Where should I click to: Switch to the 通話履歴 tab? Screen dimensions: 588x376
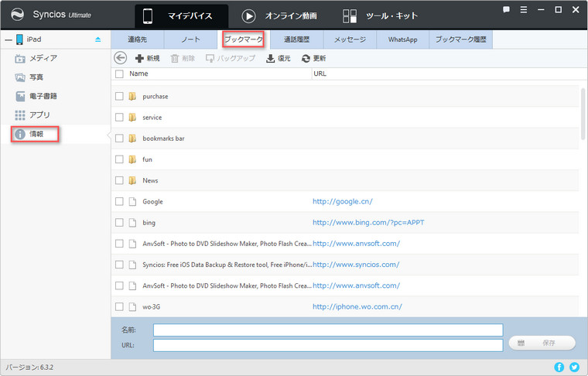tap(296, 39)
